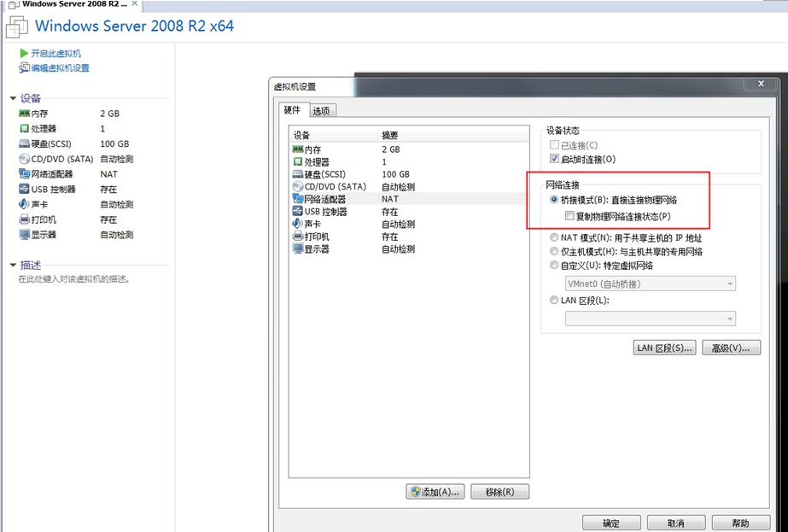Click 100 GB disk summary in dialog list
This screenshot has width=788, height=532.
point(395,174)
